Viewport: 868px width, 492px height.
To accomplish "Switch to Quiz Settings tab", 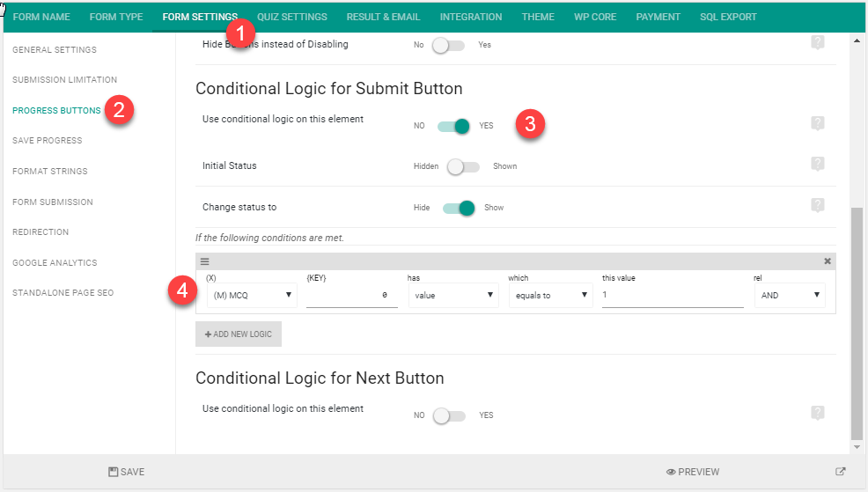I will (x=291, y=17).
